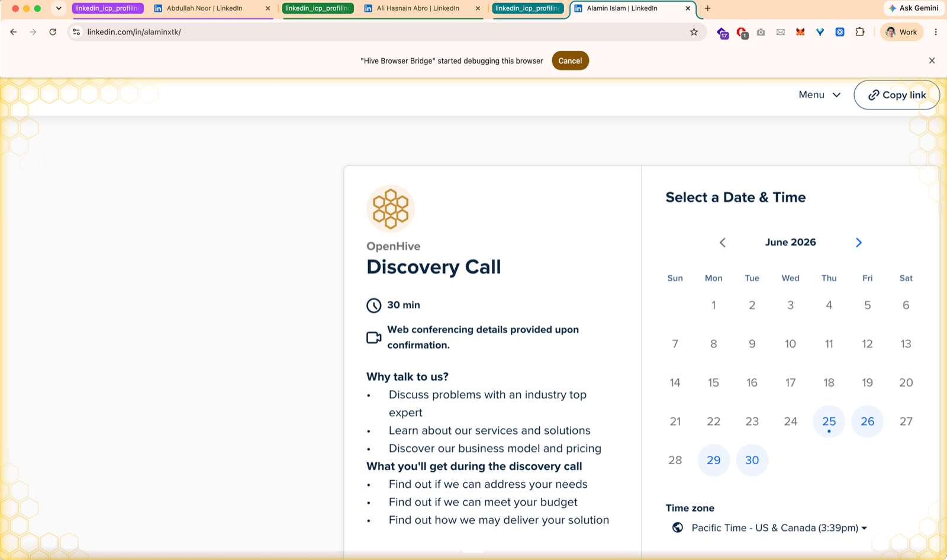The image size is (947, 560).
Task: Select June 26 on the calendar
Action: pyautogui.click(x=867, y=421)
